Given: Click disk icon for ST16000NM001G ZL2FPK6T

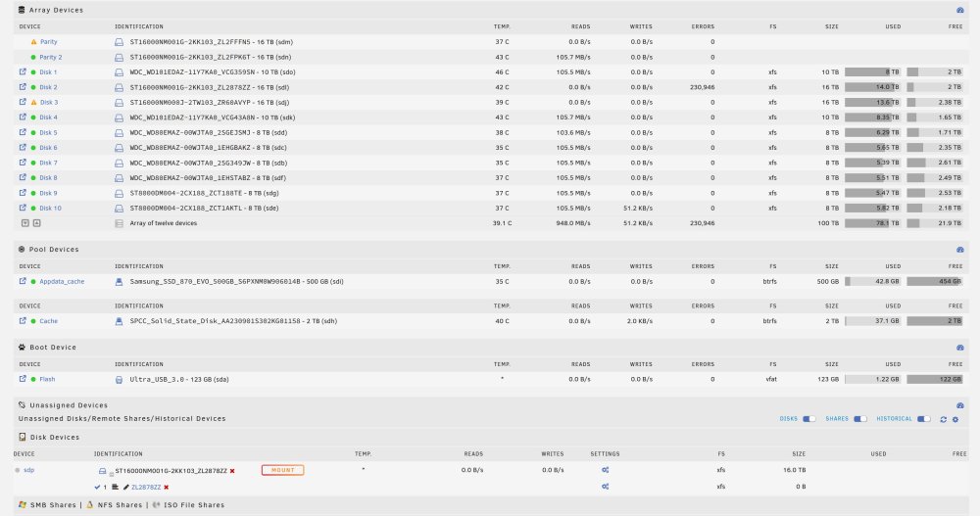Looking at the screenshot, I should [x=119, y=57].
